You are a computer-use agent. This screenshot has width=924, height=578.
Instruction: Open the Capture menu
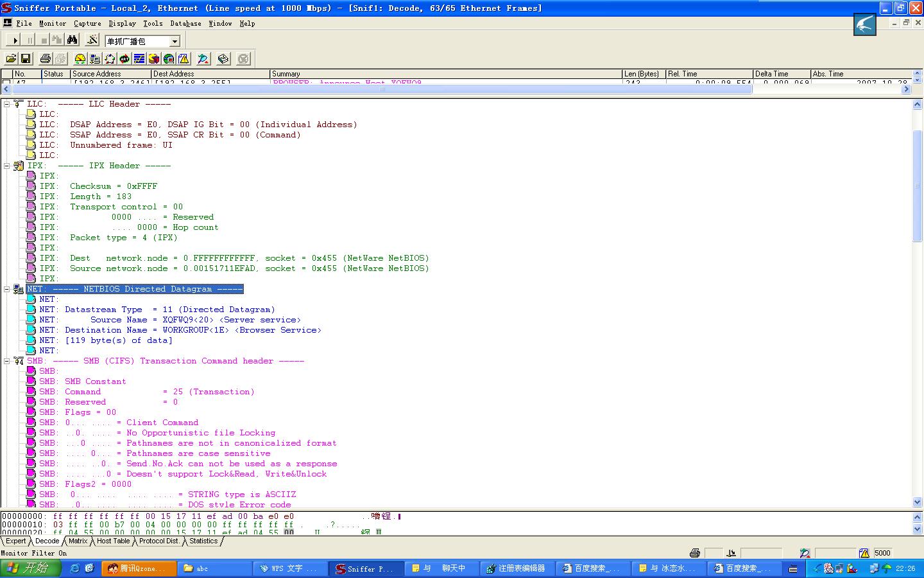87,23
